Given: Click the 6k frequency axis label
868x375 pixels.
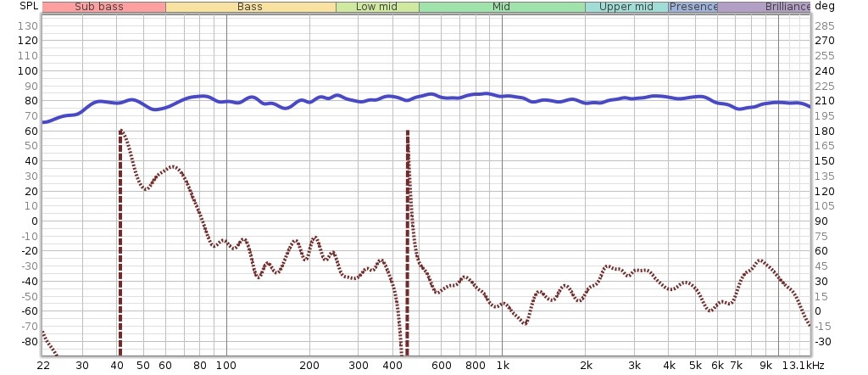Looking at the screenshot, I should tap(718, 366).
